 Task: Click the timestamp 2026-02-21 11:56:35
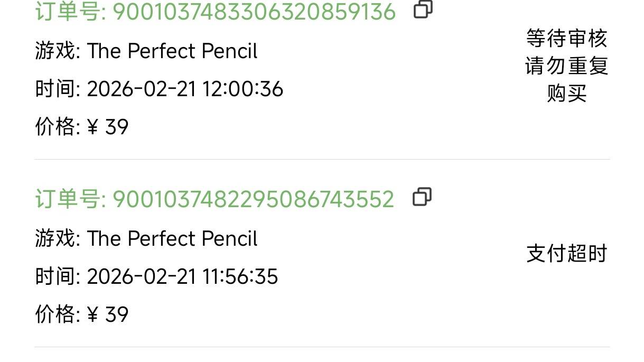182,277
